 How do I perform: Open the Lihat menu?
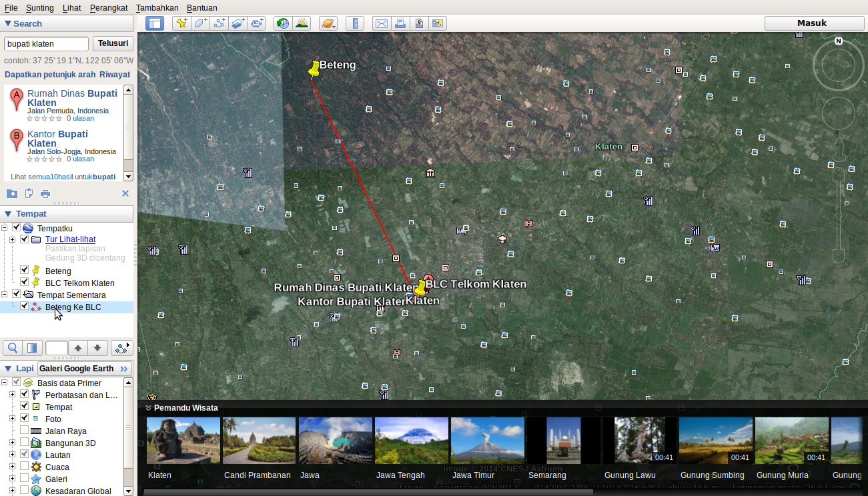pyautogui.click(x=71, y=7)
